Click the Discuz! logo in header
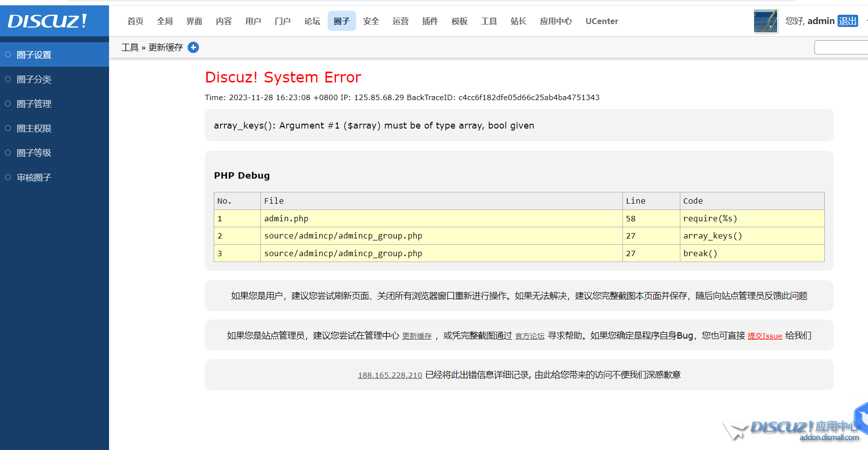The image size is (868, 450). (x=47, y=21)
